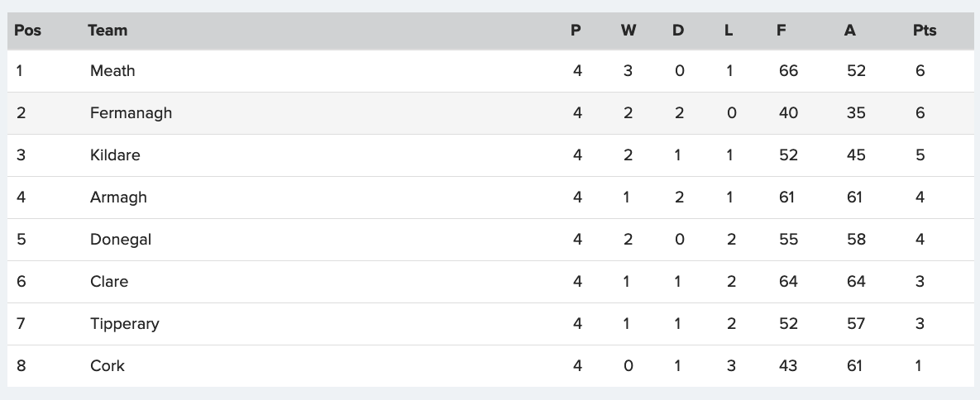Choose the Armagh team name
Screen dimensions: 980x400
(x=118, y=198)
